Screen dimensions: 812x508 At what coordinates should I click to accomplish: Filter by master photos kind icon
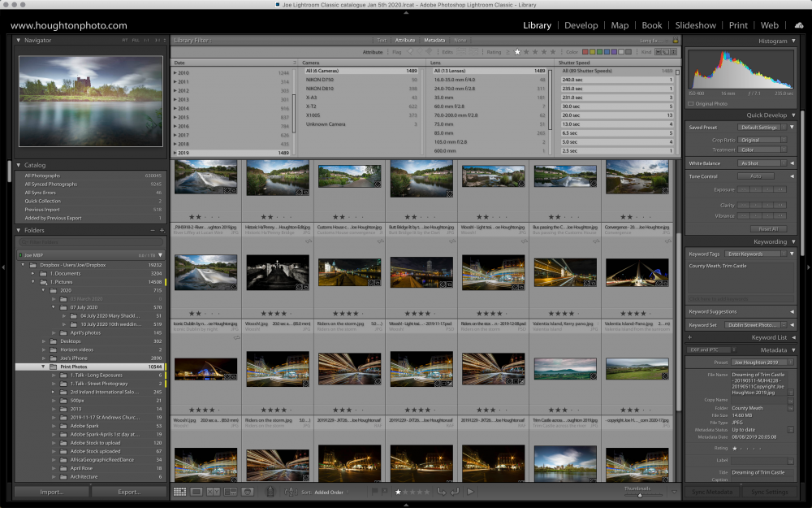pos(659,52)
